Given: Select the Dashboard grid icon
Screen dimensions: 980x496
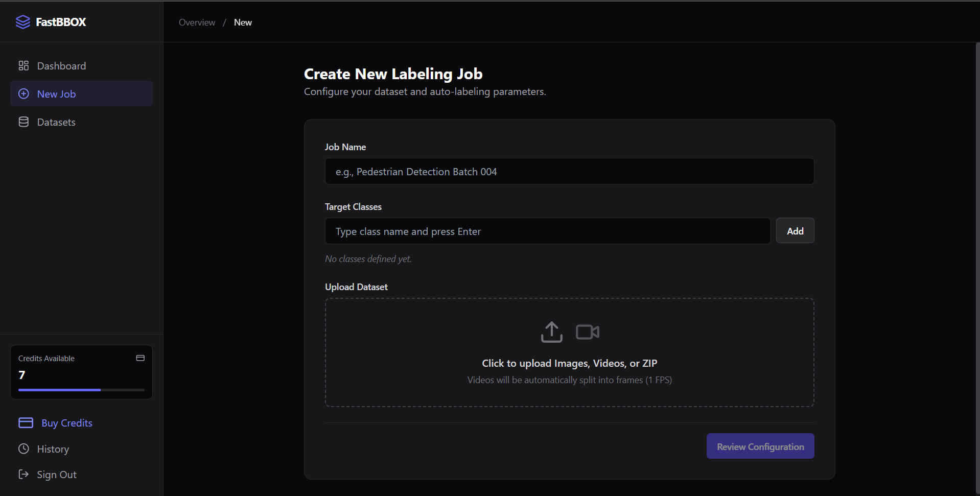Looking at the screenshot, I should click(23, 65).
